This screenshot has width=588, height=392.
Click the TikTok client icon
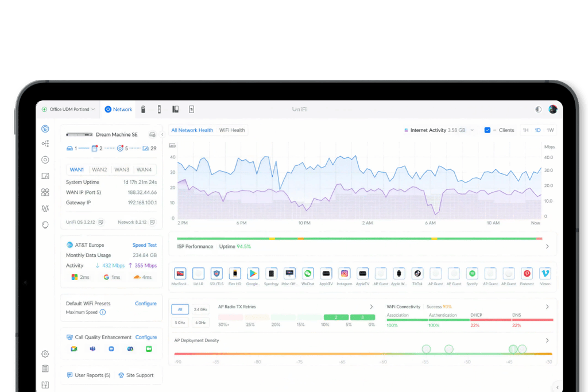coord(417,274)
